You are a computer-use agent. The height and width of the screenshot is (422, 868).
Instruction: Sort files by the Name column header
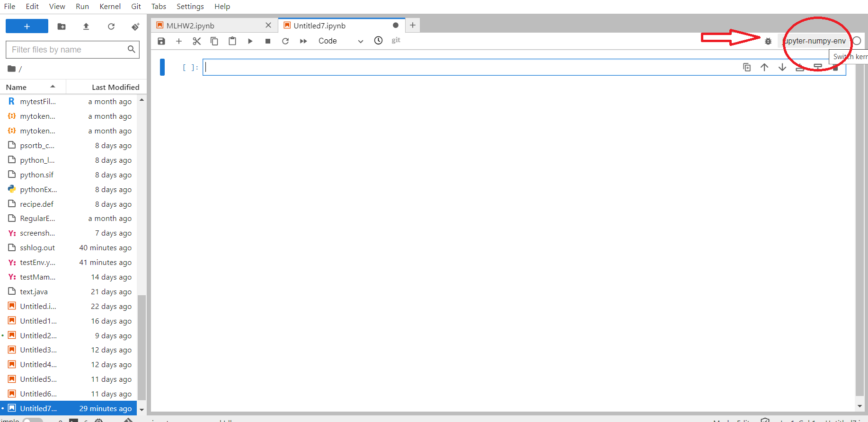point(33,87)
